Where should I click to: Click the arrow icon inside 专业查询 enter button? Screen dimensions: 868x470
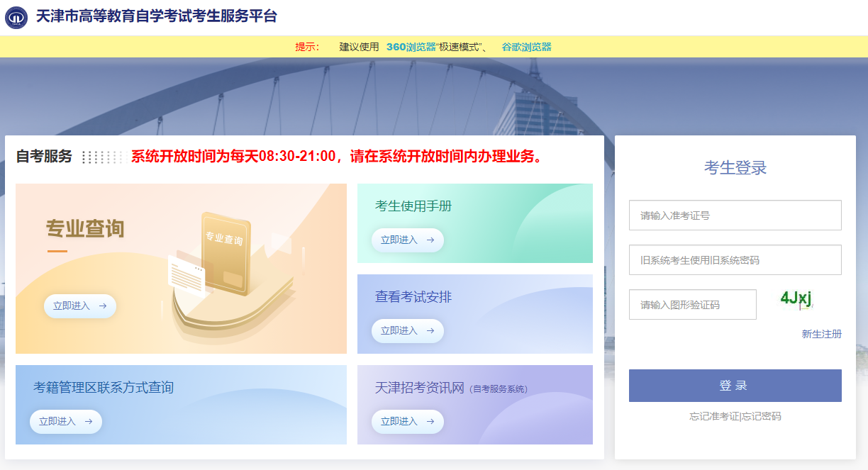[101, 306]
